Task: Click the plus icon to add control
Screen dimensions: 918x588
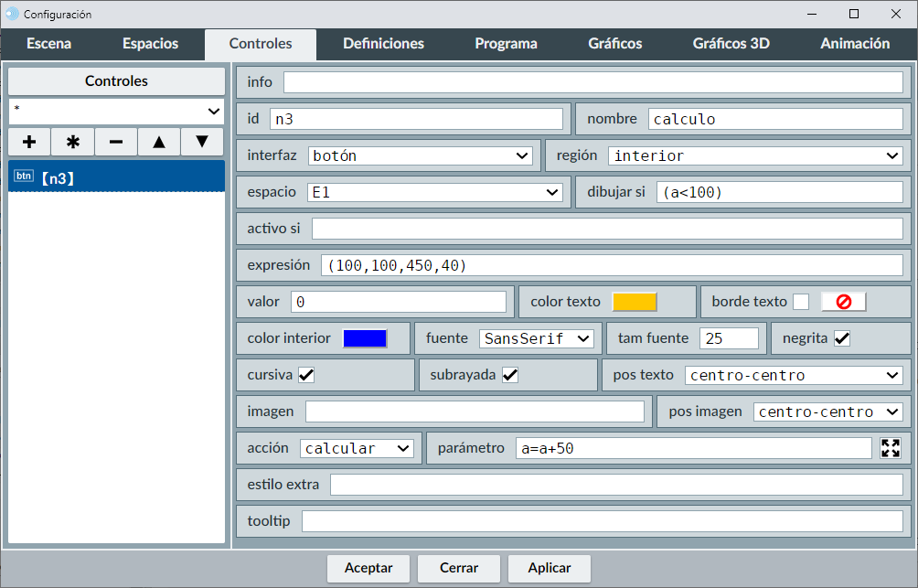Action: (29, 142)
